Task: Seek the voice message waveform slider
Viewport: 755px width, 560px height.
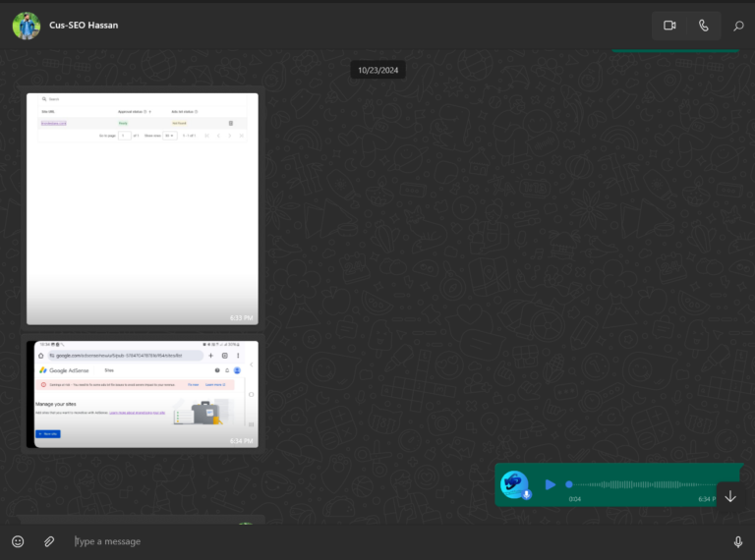Action: 642,484
